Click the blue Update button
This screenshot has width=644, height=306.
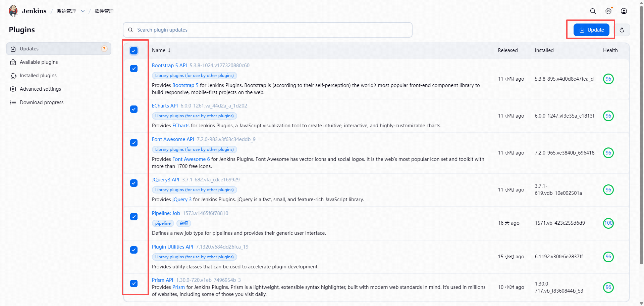591,30
